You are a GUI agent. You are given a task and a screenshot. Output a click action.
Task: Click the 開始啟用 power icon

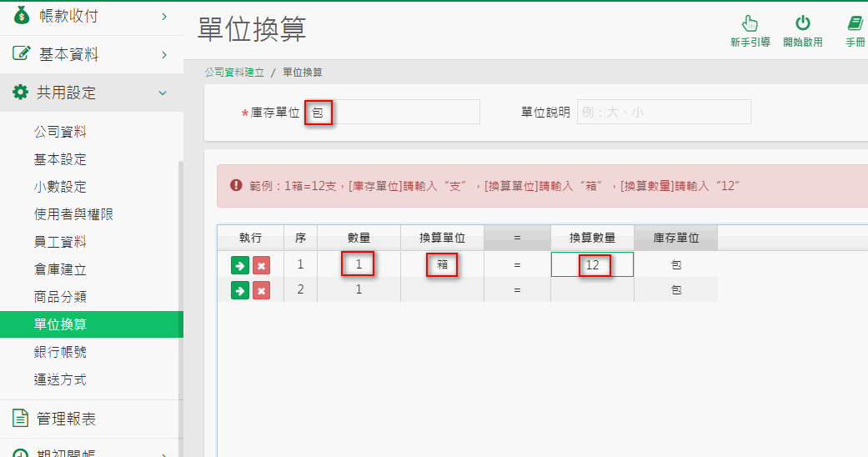click(803, 23)
